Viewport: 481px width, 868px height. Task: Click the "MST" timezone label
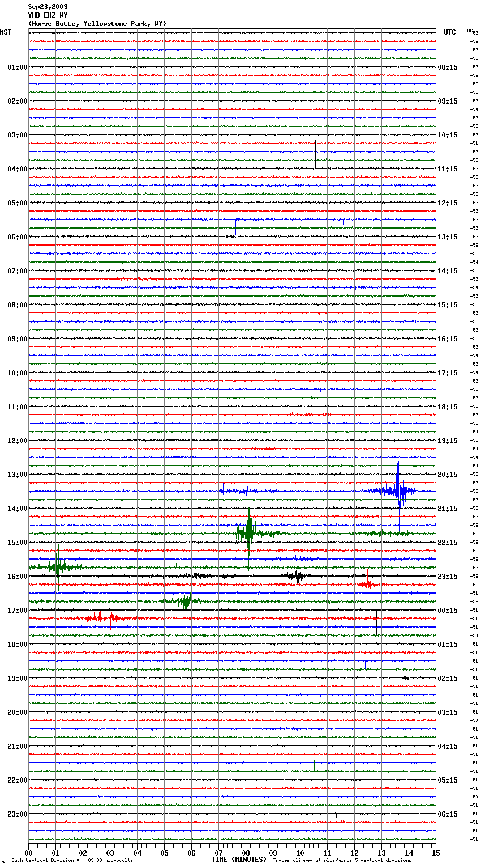6,32
